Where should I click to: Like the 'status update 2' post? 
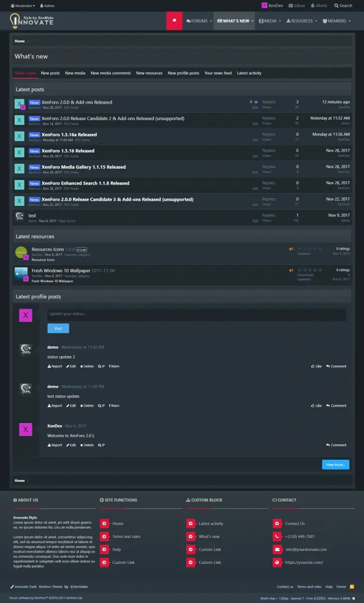tap(316, 366)
